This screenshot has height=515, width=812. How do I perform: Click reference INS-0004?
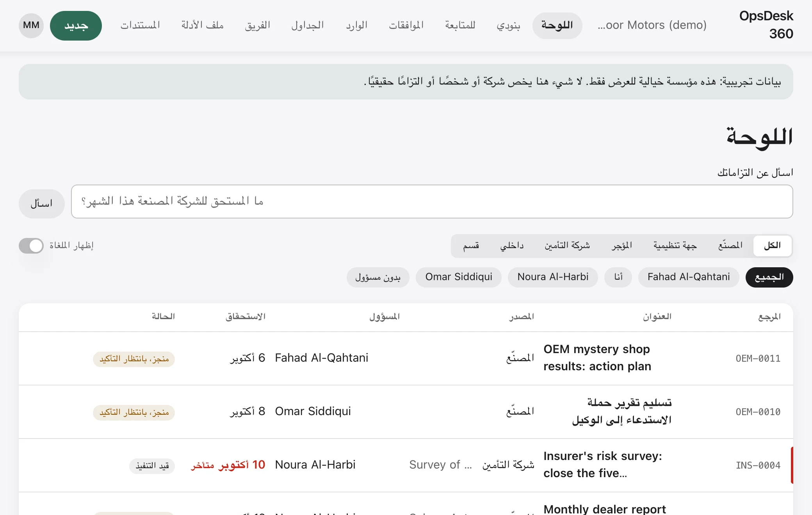tap(758, 465)
